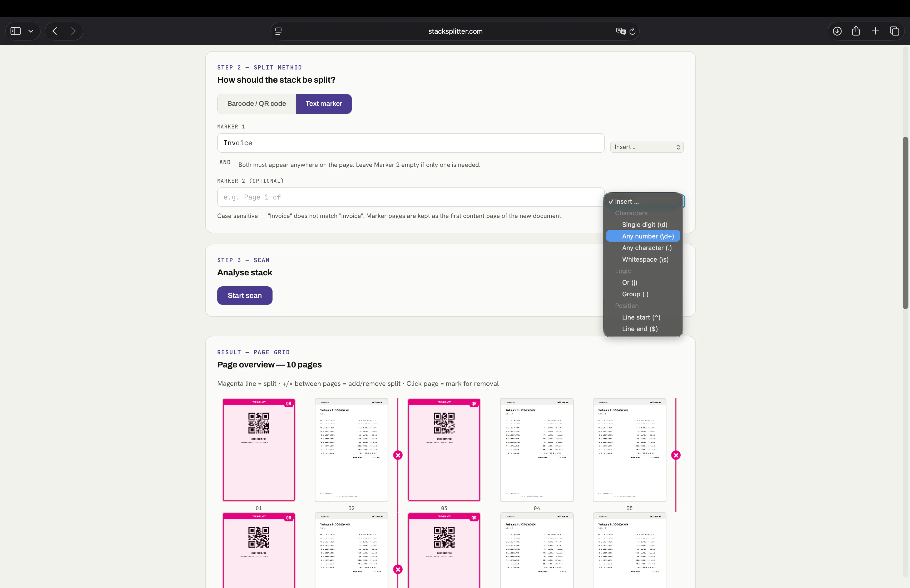
Task: Select Any number (\d+) option
Action: click(643, 236)
